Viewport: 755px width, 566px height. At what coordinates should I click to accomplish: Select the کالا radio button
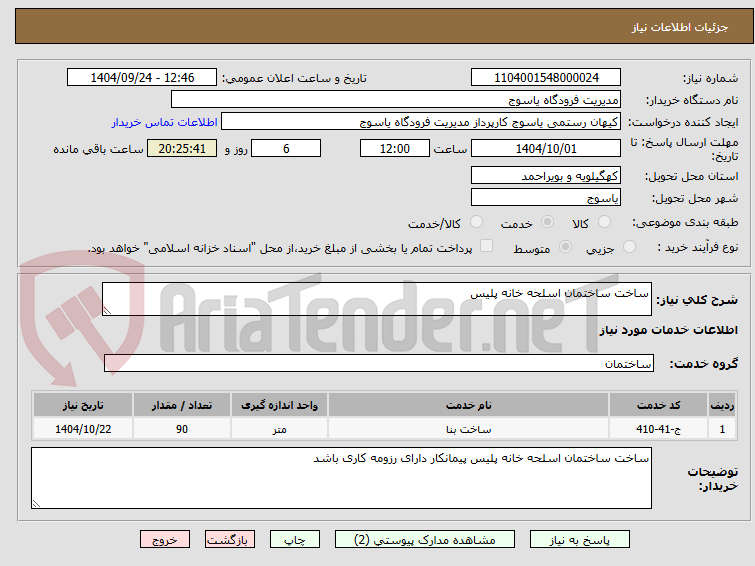tap(604, 222)
